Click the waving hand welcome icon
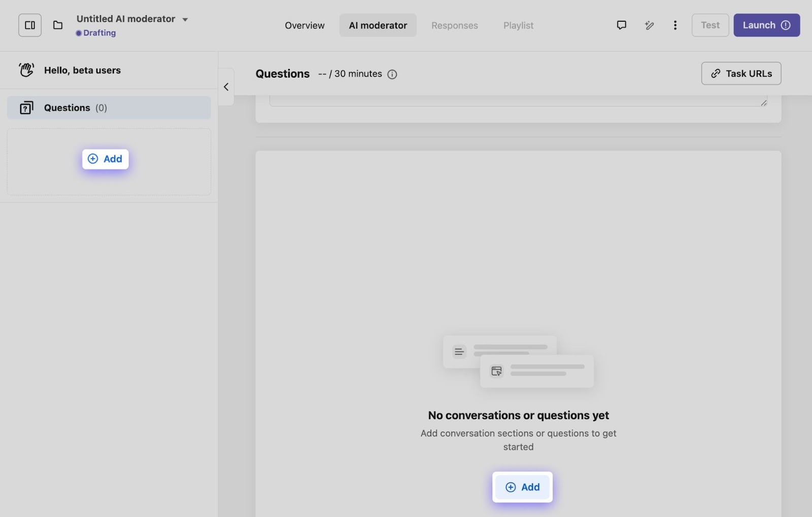 pyautogui.click(x=26, y=70)
